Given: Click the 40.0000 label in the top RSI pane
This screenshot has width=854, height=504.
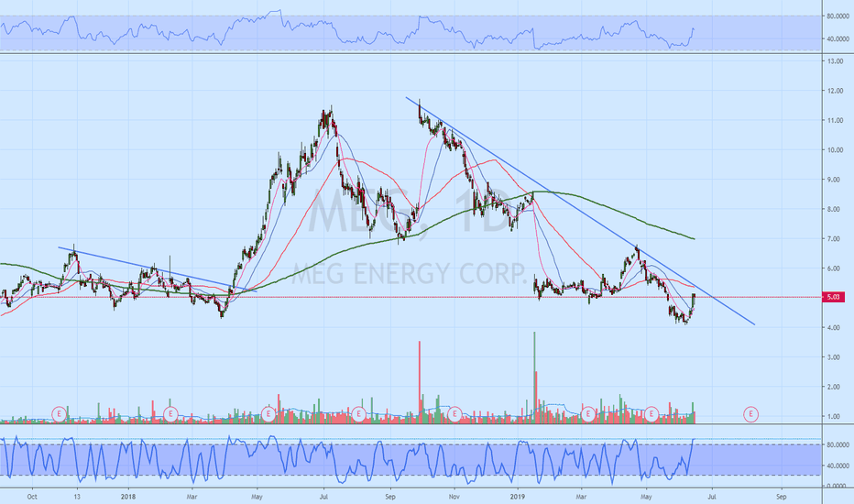Looking at the screenshot, I should [x=838, y=39].
